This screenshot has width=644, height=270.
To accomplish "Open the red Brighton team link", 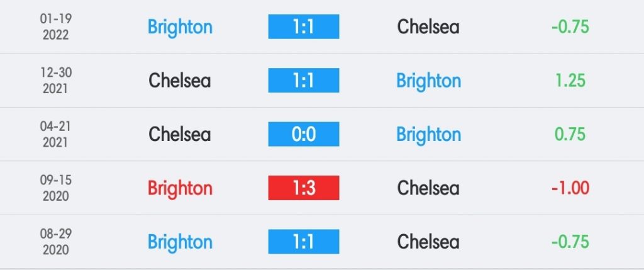I will point(180,189).
